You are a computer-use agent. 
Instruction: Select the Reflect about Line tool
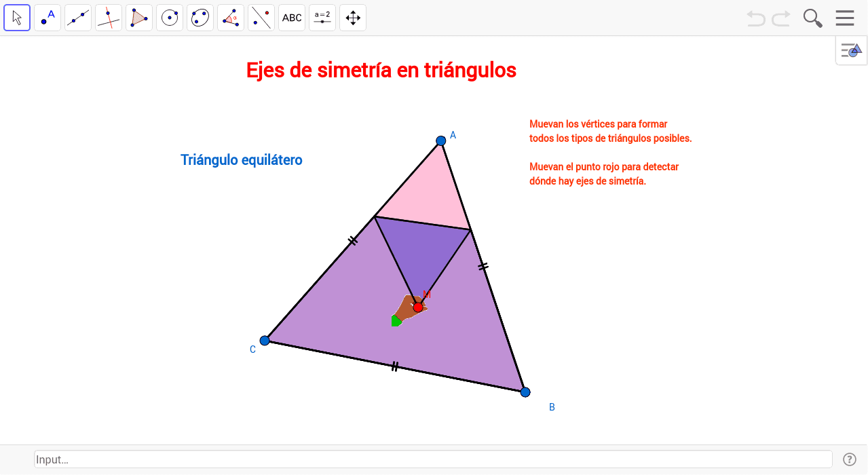261,18
